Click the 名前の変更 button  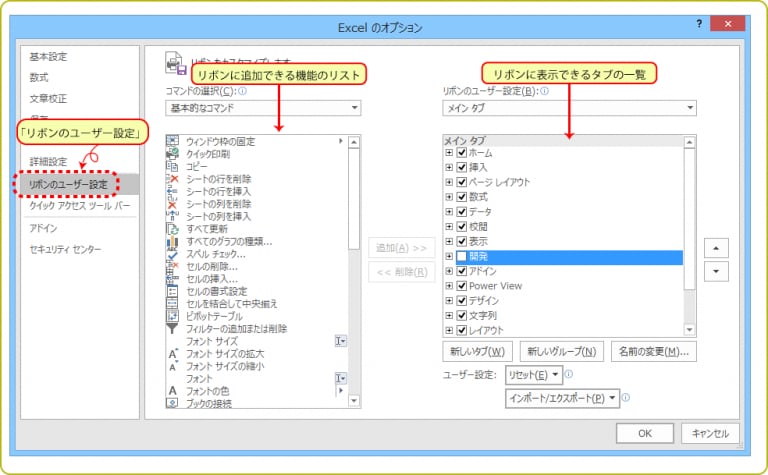654,352
